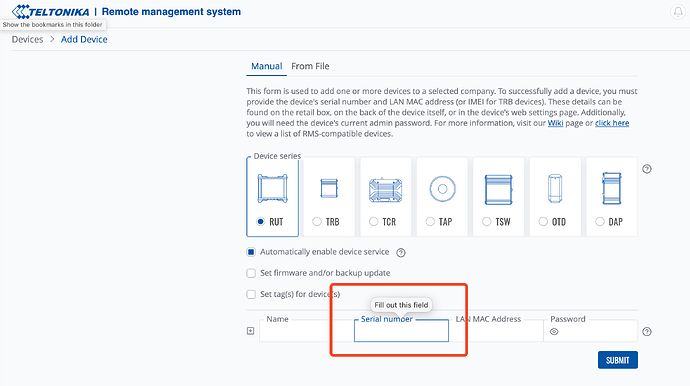The image size is (690, 386).
Task: Select the TRB device series icon
Action: pos(329,189)
